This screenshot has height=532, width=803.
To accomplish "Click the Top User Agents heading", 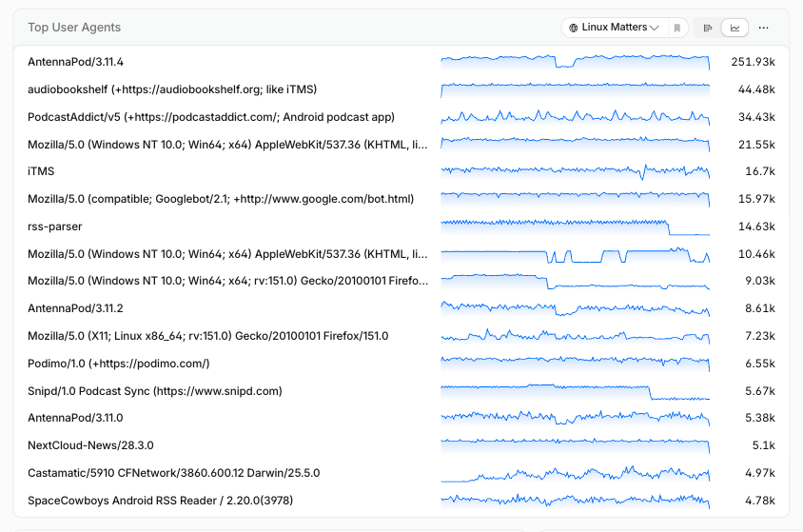I will [74, 28].
